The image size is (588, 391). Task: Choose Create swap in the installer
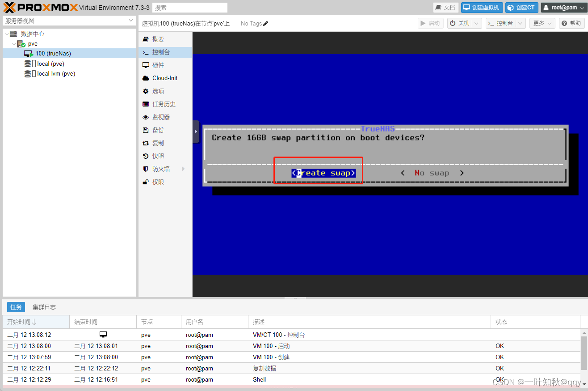coord(323,173)
